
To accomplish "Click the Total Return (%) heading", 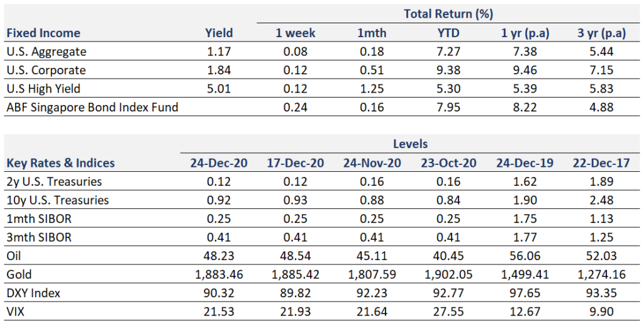I will pyautogui.click(x=447, y=13).
